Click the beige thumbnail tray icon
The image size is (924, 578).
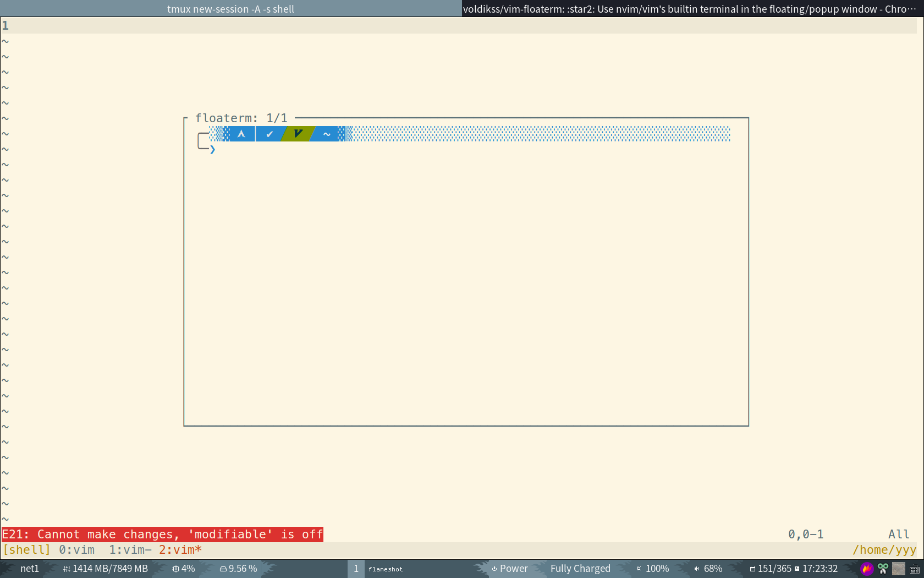(x=899, y=569)
